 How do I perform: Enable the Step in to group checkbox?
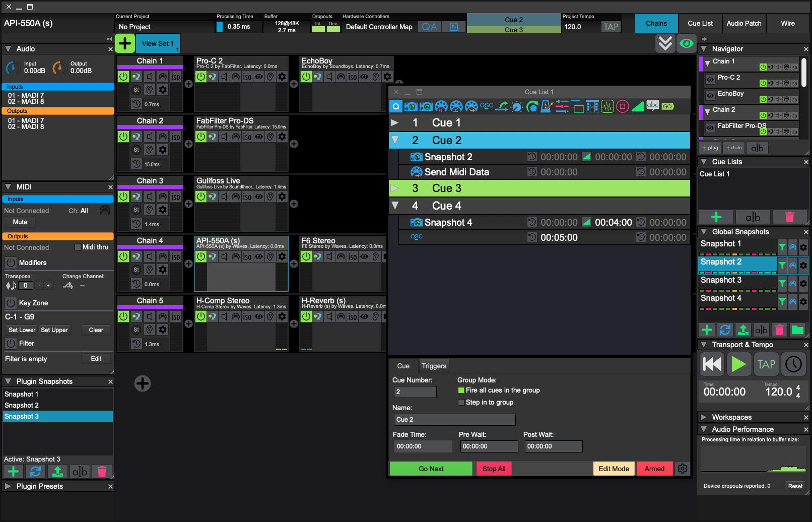point(461,402)
